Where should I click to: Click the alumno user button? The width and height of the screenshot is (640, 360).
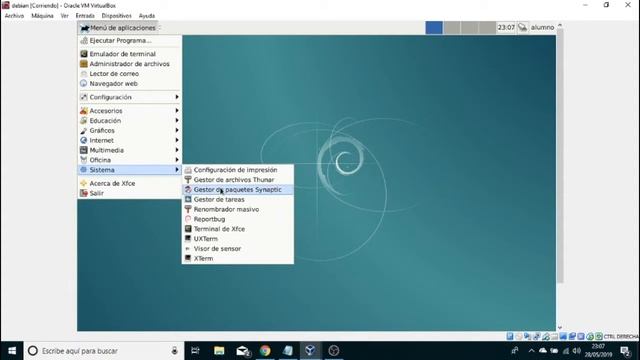click(542, 27)
